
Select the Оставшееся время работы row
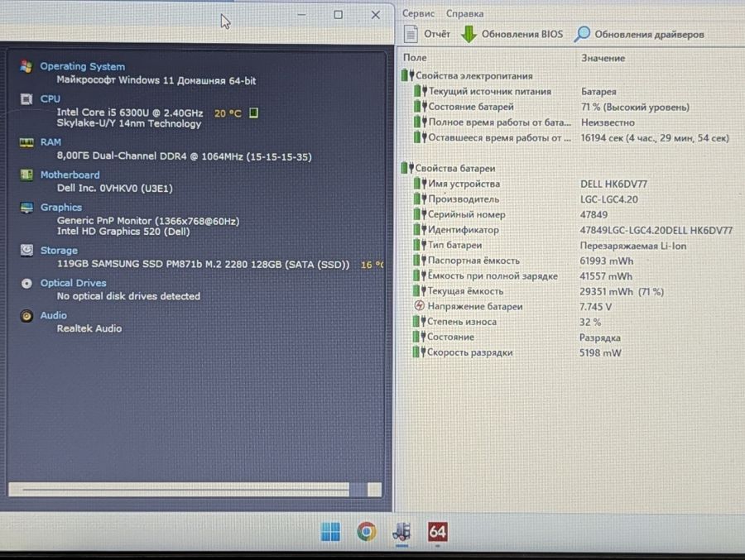571,138
